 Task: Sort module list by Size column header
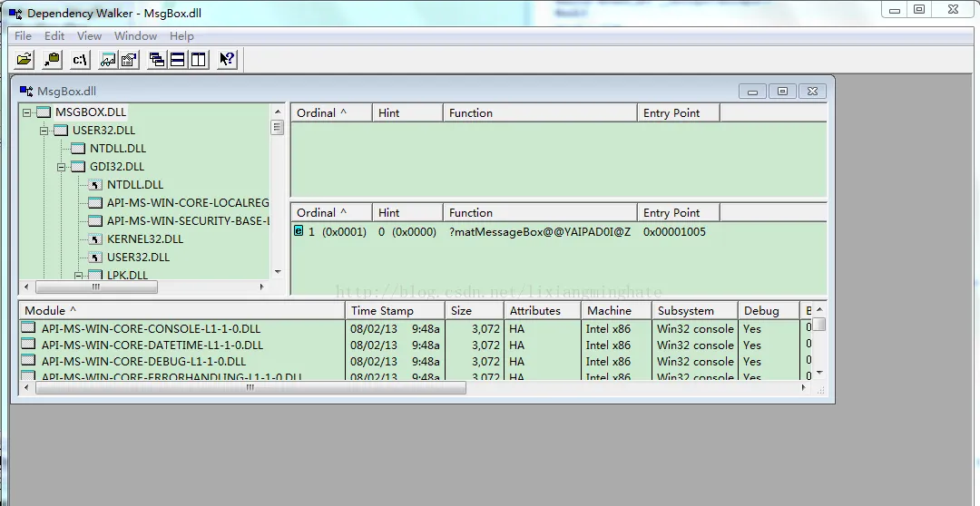coord(475,310)
